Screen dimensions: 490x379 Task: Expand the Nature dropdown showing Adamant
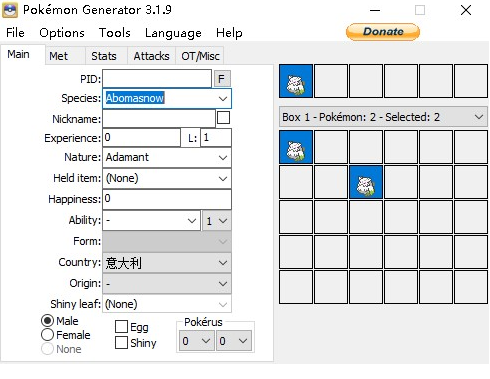pyautogui.click(x=223, y=158)
